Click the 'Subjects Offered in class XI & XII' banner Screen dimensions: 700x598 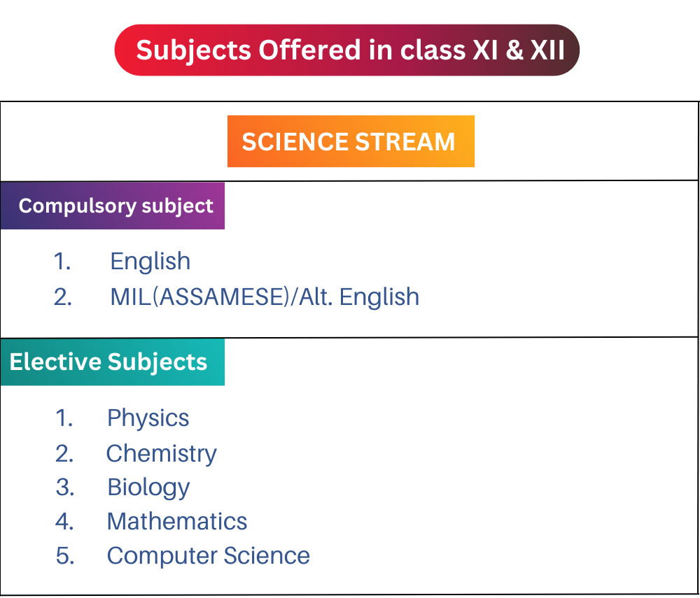(347, 50)
